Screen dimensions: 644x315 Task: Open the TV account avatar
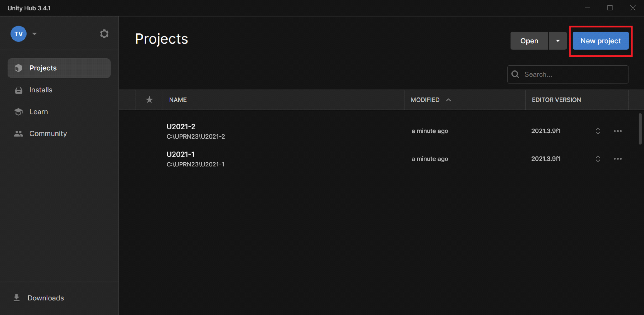pos(18,34)
